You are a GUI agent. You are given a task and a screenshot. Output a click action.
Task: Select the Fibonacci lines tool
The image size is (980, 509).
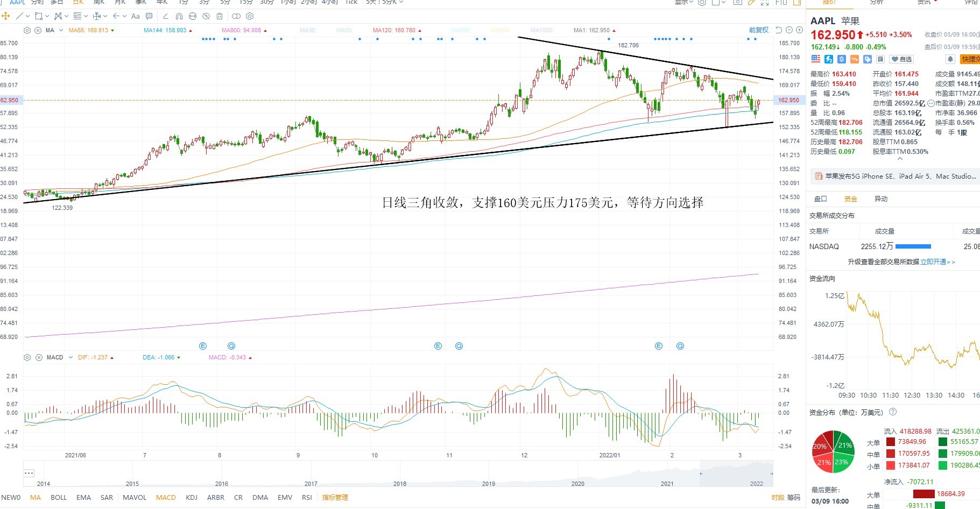(77, 16)
